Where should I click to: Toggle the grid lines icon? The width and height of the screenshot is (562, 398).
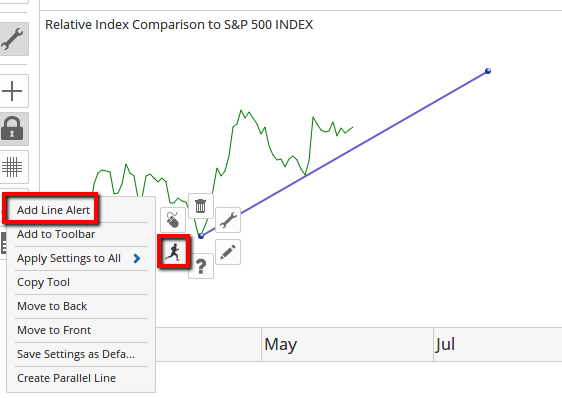13,167
